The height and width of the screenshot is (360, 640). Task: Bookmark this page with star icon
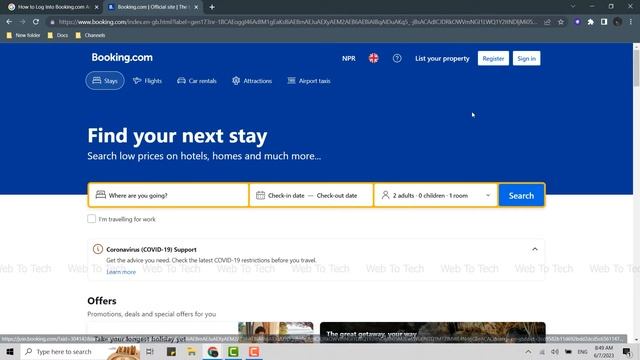pyautogui.click(x=561, y=22)
